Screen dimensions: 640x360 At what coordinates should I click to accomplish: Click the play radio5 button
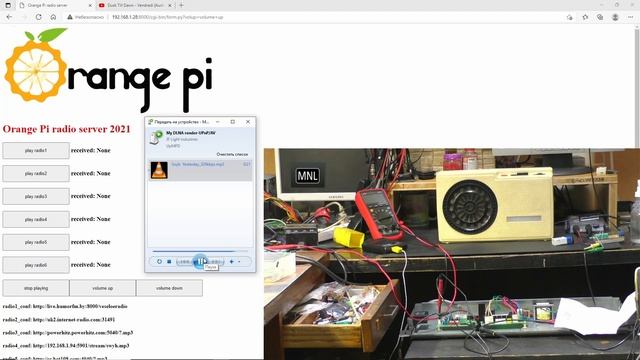[36, 242]
